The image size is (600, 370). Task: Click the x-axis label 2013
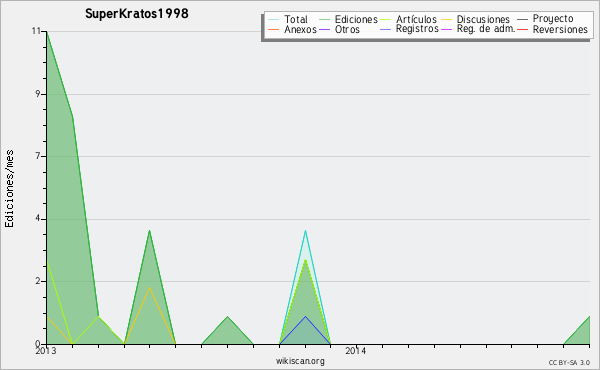(46, 351)
